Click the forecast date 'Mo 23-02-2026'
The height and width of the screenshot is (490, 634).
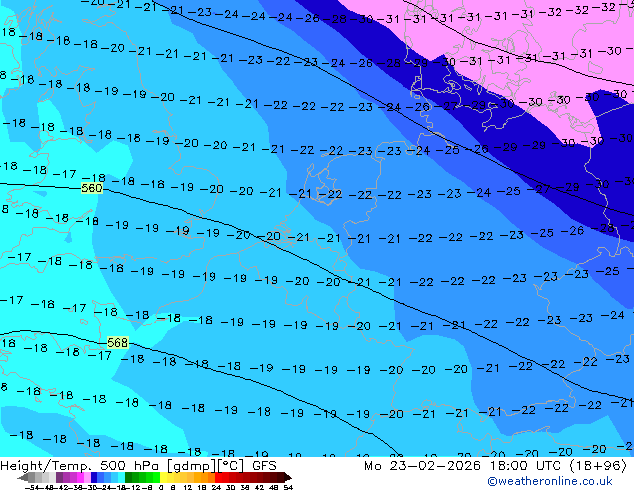[x=423, y=465]
